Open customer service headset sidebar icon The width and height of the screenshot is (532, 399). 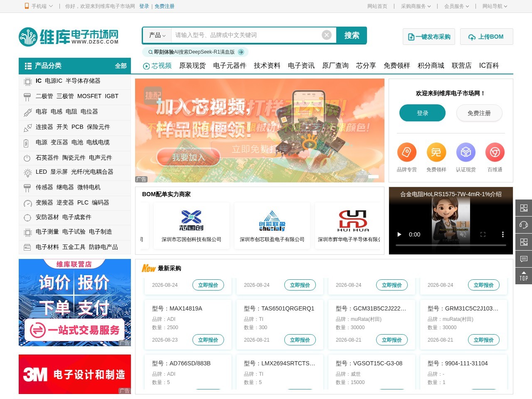click(524, 225)
